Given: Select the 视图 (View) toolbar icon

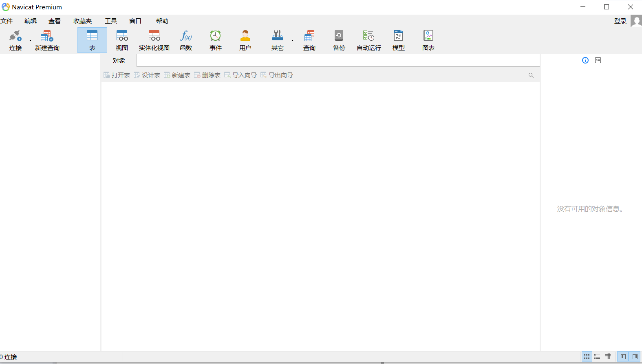Looking at the screenshot, I should pyautogui.click(x=122, y=40).
